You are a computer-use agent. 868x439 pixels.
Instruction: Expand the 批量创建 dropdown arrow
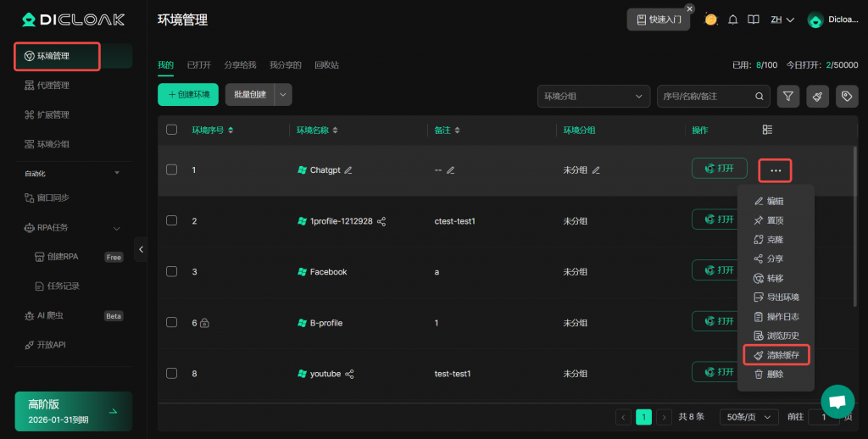(x=284, y=95)
